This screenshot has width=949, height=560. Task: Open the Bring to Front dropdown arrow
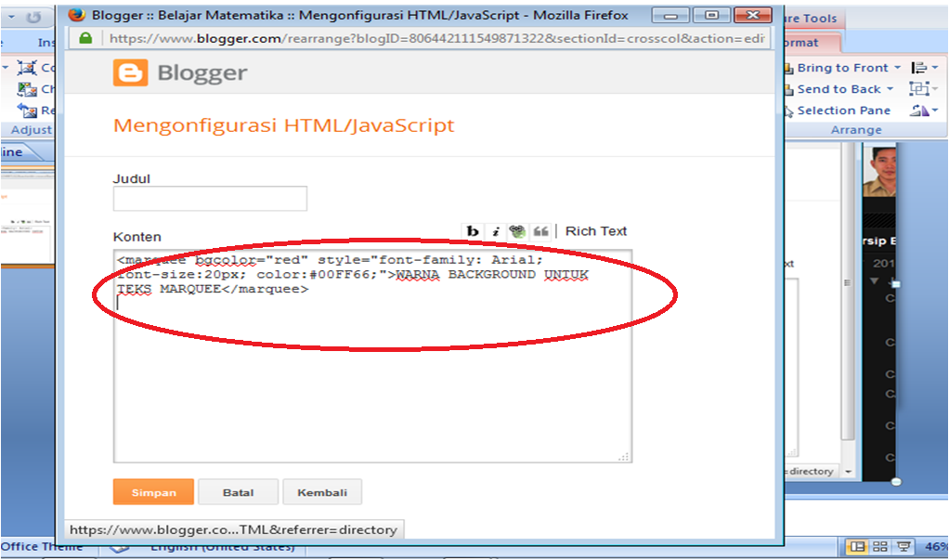click(x=898, y=68)
